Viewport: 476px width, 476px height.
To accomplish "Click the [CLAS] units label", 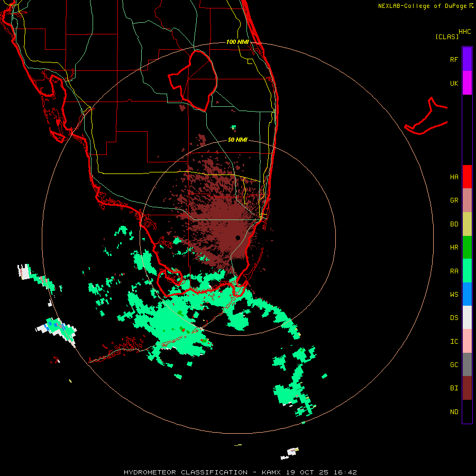I will point(447,36).
